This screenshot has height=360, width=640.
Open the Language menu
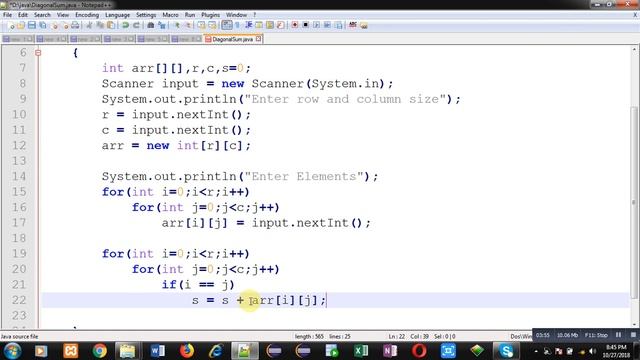[117, 15]
